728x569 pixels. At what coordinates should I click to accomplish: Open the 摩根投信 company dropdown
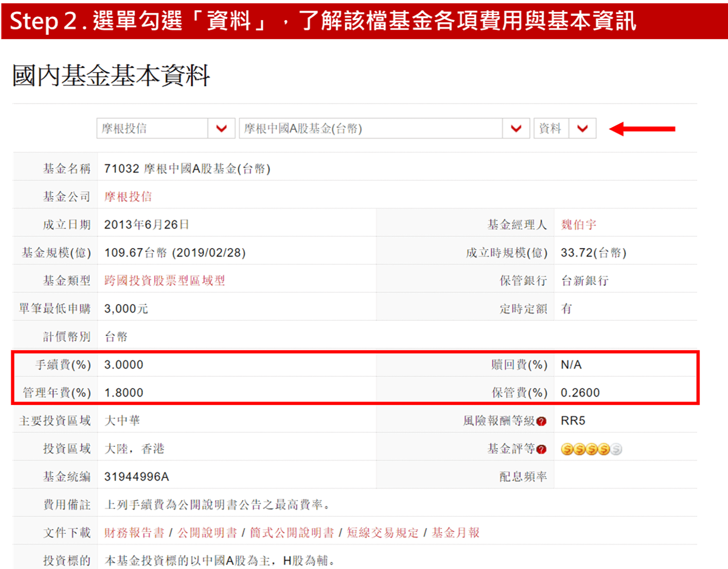[x=152, y=129]
